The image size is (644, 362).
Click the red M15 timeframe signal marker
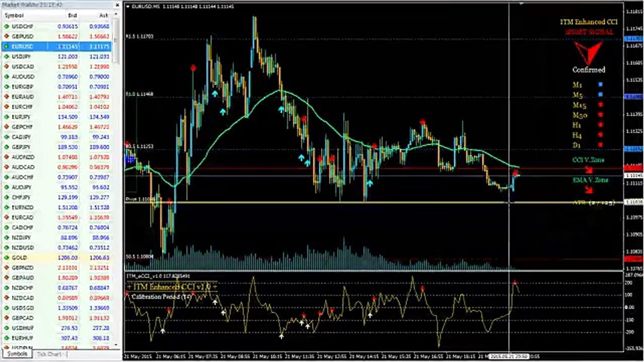[600, 105]
